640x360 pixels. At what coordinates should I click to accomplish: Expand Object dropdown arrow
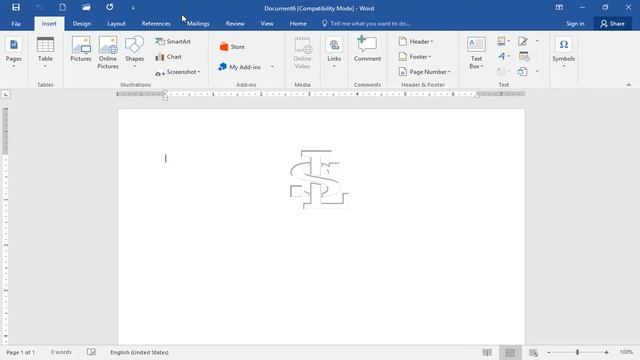[x=537, y=72]
